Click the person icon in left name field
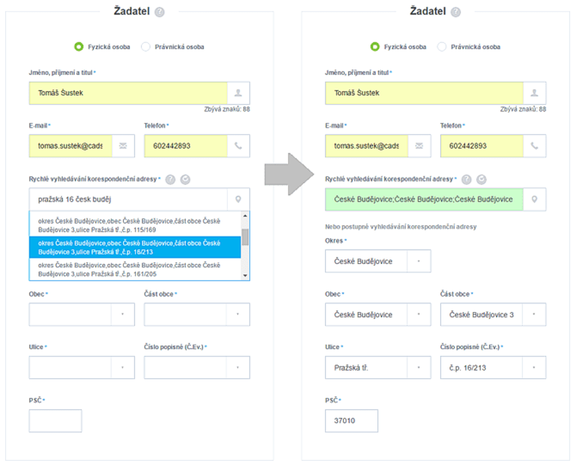 pos(238,93)
